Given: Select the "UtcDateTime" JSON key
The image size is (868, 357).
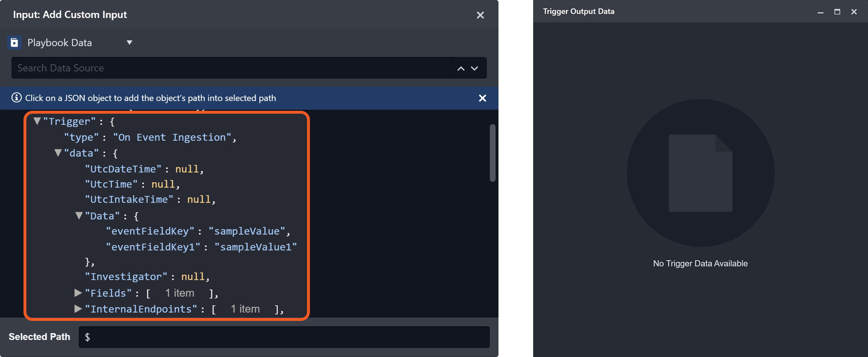Looking at the screenshot, I should (x=123, y=169).
